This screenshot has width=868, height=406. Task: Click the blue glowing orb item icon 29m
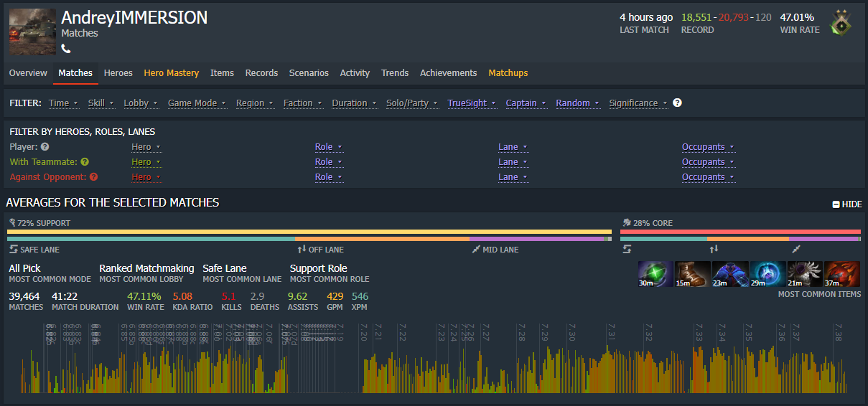pyautogui.click(x=768, y=274)
